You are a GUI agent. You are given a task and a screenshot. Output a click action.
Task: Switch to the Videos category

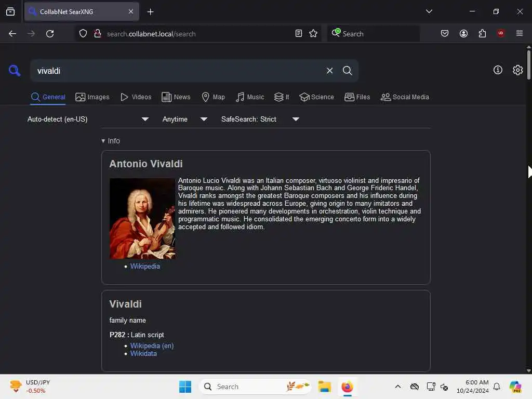point(136,97)
